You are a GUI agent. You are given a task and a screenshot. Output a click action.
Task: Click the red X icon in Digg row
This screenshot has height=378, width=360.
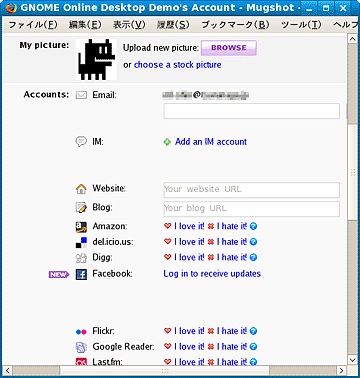coord(211,258)
